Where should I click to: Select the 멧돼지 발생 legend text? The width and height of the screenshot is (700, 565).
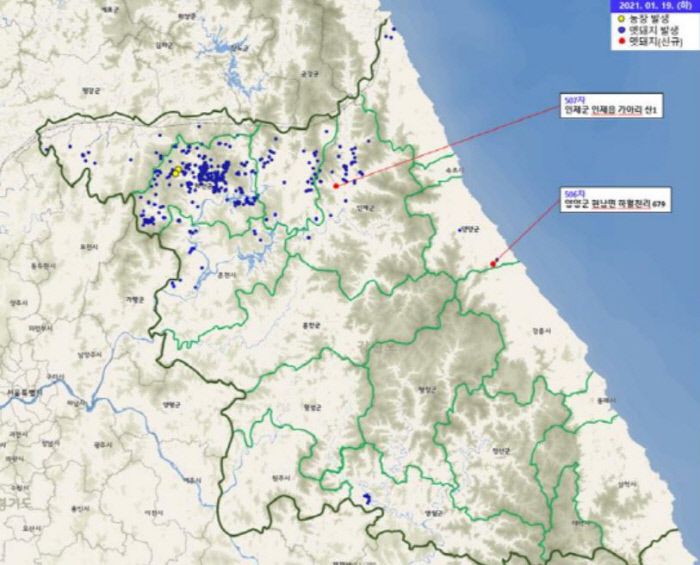pos(656,29)
